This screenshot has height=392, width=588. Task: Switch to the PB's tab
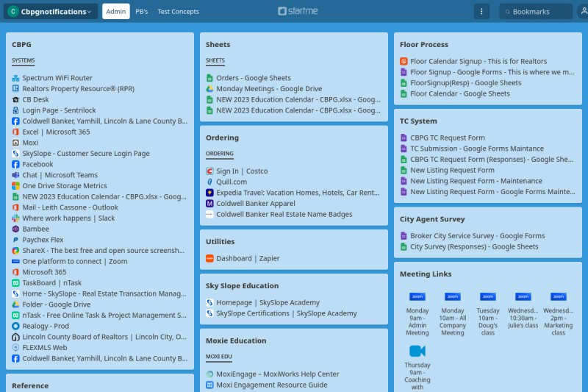(x=142, y=12)
